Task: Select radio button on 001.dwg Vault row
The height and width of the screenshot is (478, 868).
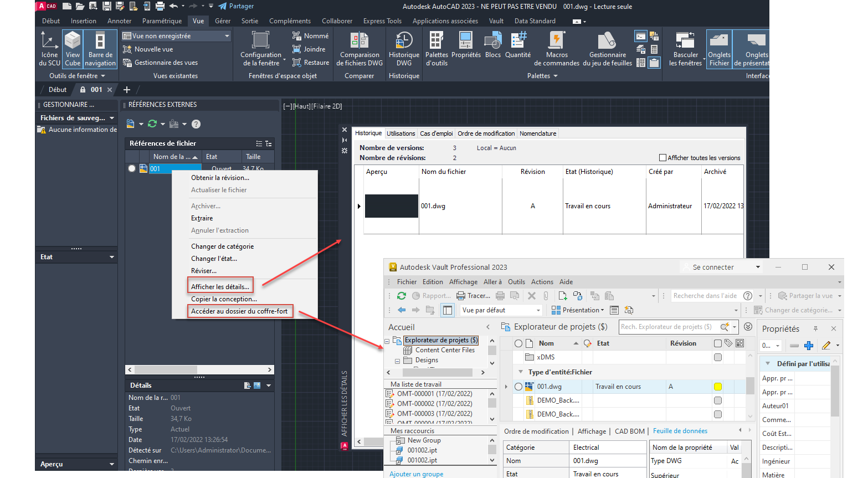Action: pos(518,387)
